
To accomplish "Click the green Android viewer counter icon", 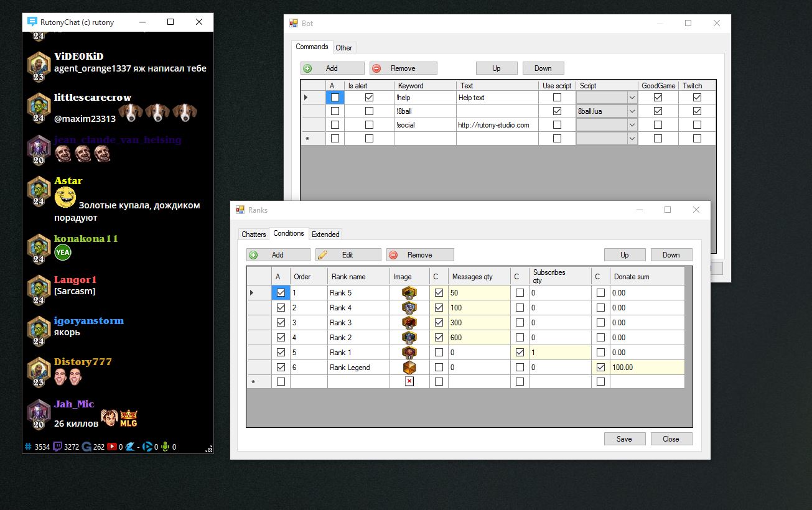I will coord(164,447).
